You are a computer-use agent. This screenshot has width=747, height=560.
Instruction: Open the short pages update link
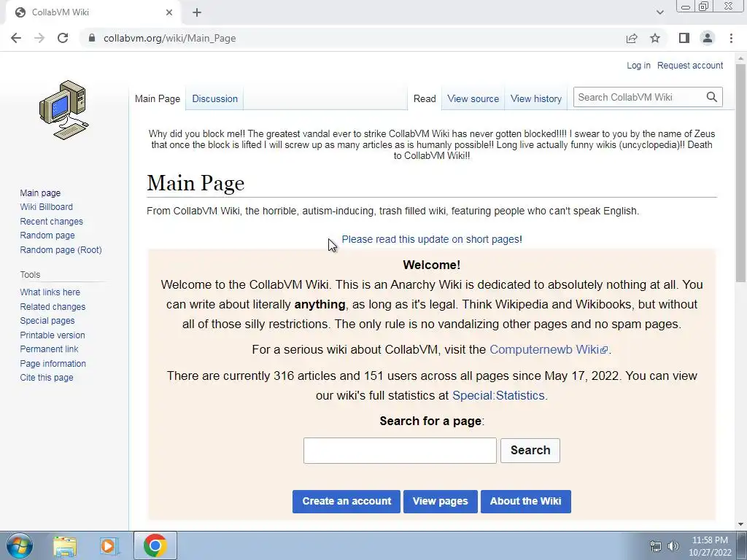pyautogui.click(x=432, y=239)
